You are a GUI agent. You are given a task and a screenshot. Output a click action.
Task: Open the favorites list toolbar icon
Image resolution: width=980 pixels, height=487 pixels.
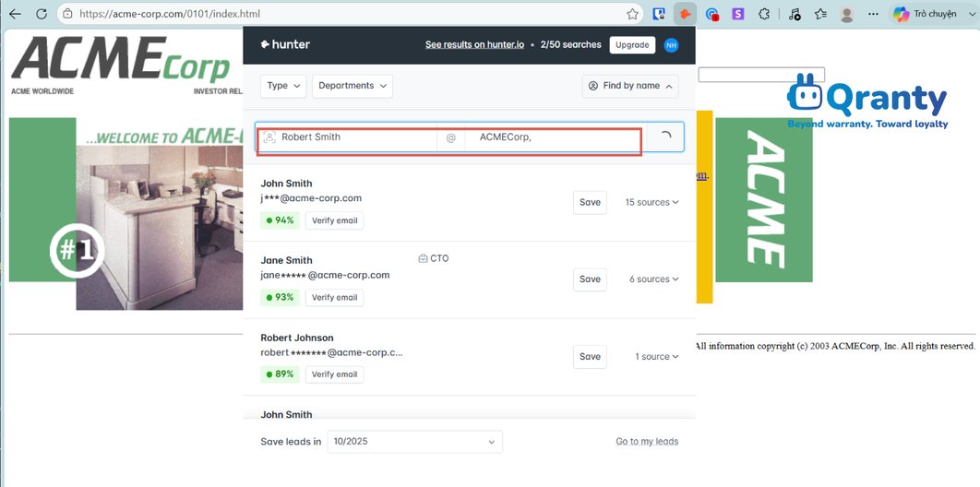pyautogui.click(x=820, y=14)
